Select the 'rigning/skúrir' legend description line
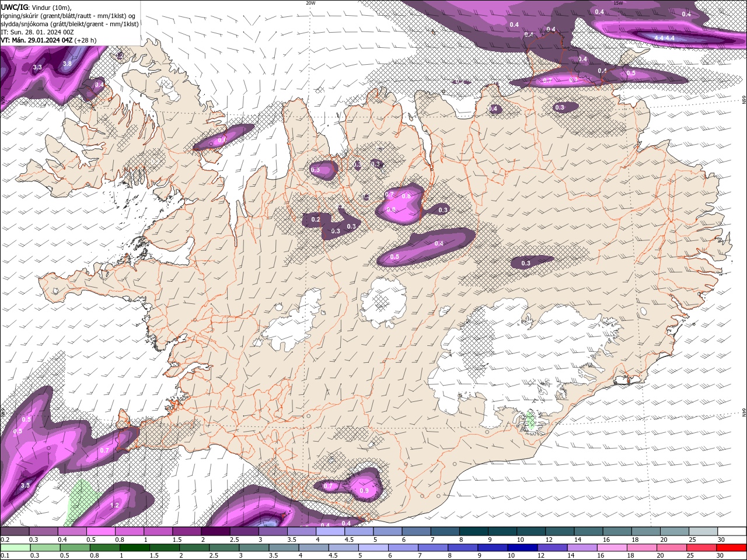Image resolution: width=747 pixels, height=560 pixels. [68, 16]
